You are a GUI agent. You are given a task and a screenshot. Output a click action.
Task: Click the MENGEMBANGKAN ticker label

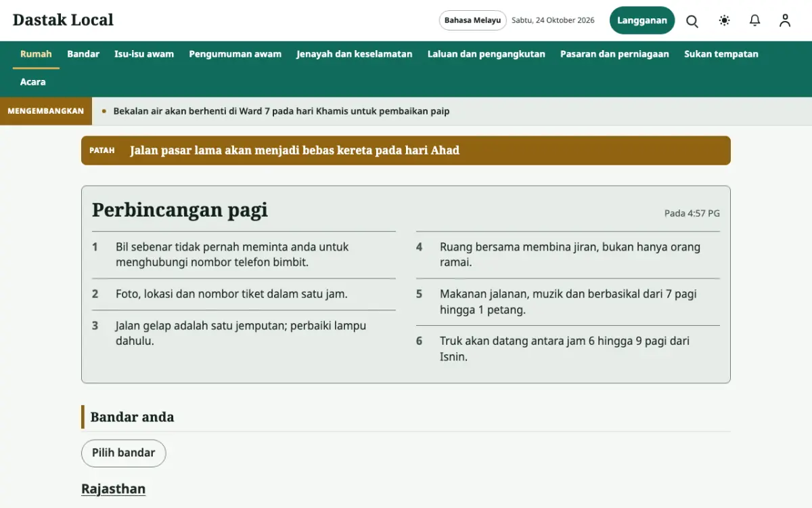click(x=46, y=111)
